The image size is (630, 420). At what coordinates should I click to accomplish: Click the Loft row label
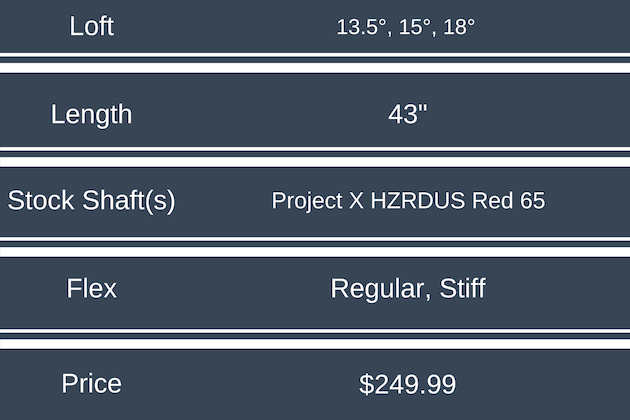[x=92, y=26]
